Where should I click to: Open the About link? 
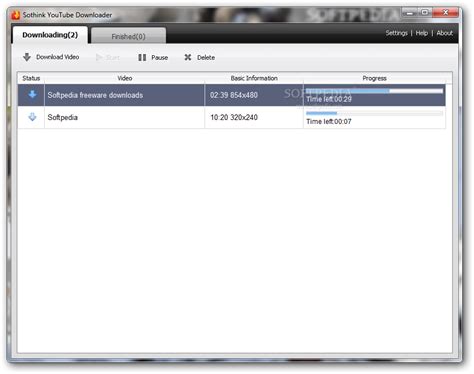pyautogui.click(x=445, y=33)
